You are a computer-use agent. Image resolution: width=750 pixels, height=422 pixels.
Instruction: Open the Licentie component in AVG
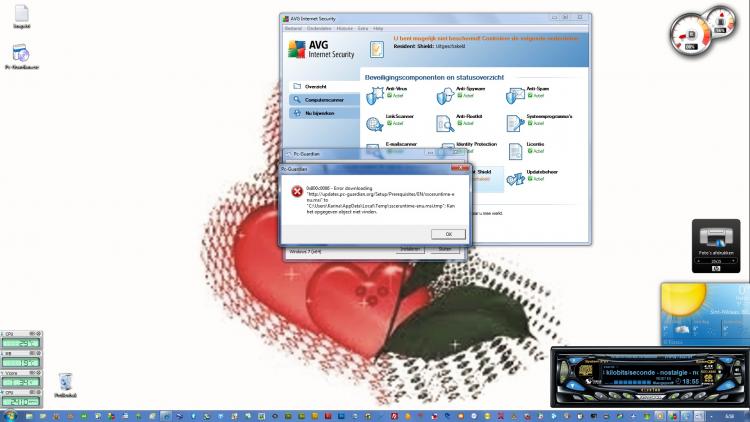coord(526,151)
